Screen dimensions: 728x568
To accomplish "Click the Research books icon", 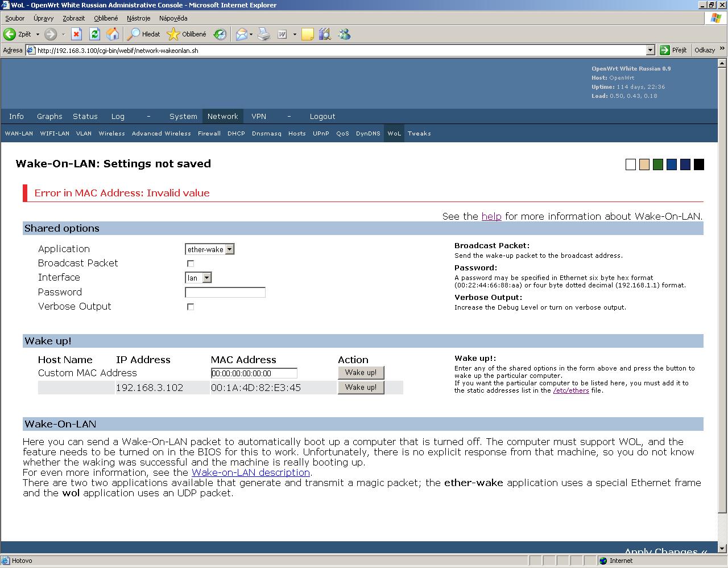I will [x=325, y=34].
